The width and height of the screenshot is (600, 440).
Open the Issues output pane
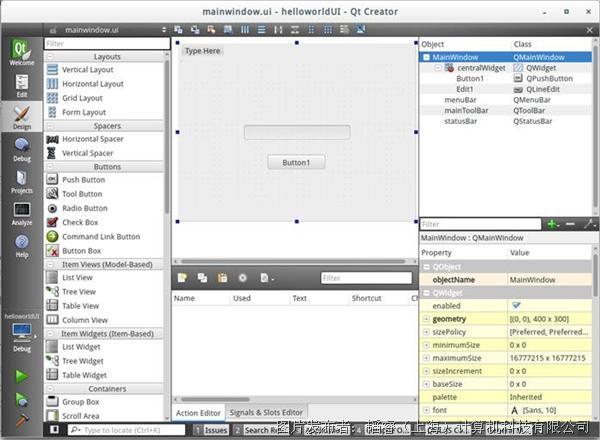(211, 430)
